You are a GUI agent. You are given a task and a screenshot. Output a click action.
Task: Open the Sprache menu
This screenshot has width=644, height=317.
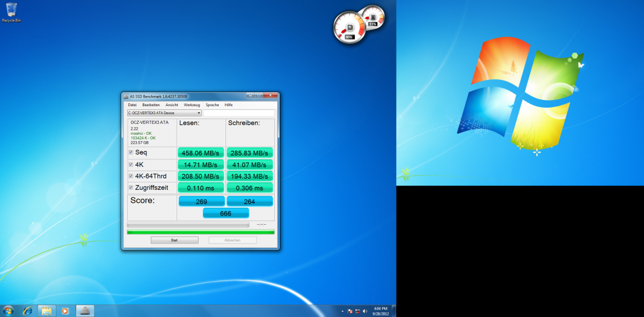point(212,105)
